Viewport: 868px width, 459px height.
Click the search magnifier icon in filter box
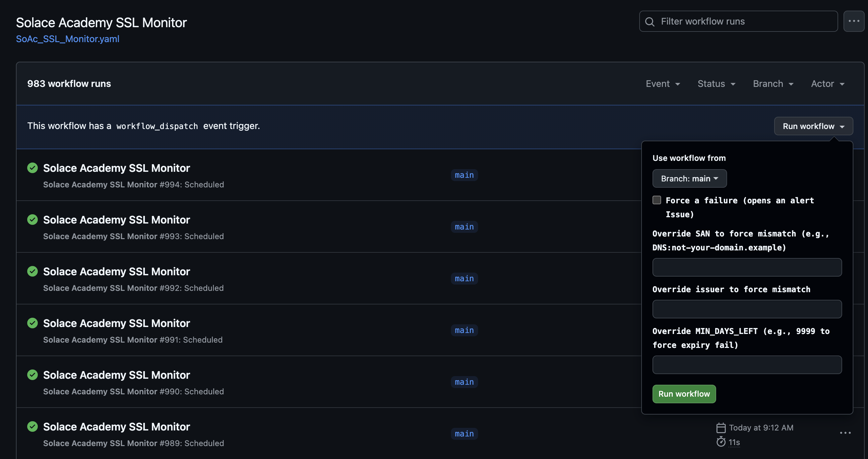(649, 22)
